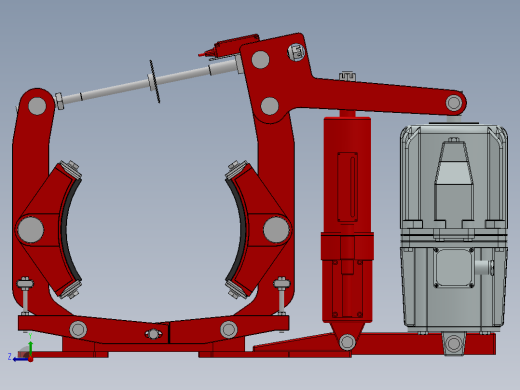Pick the pin at the bottom of the spring cylinder
520x390 pixels.
(347, 342)
